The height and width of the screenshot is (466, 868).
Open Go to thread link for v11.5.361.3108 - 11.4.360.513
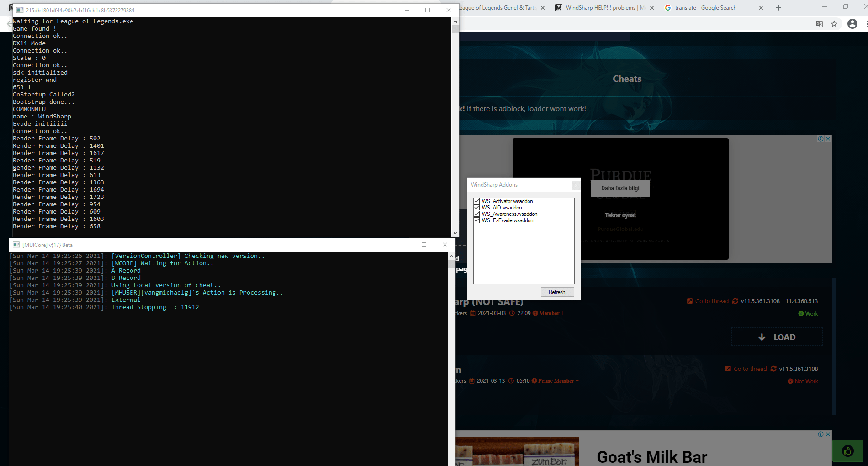point(712,301)
